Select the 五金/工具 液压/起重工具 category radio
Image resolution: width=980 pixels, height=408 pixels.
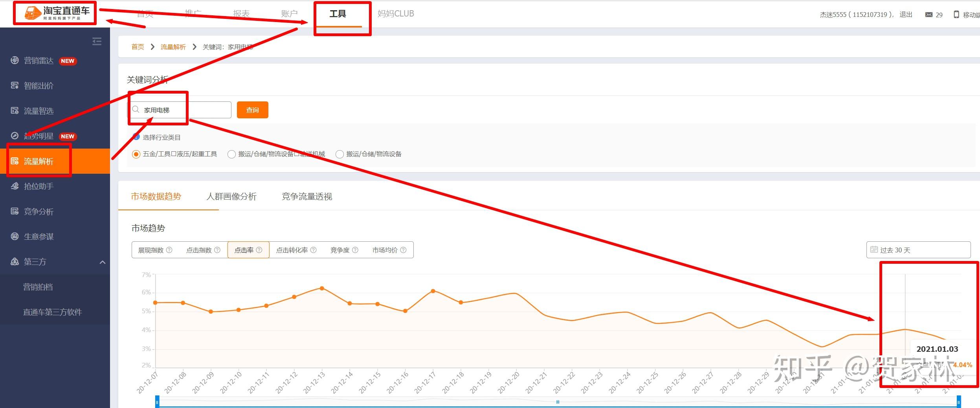point(136,154)
